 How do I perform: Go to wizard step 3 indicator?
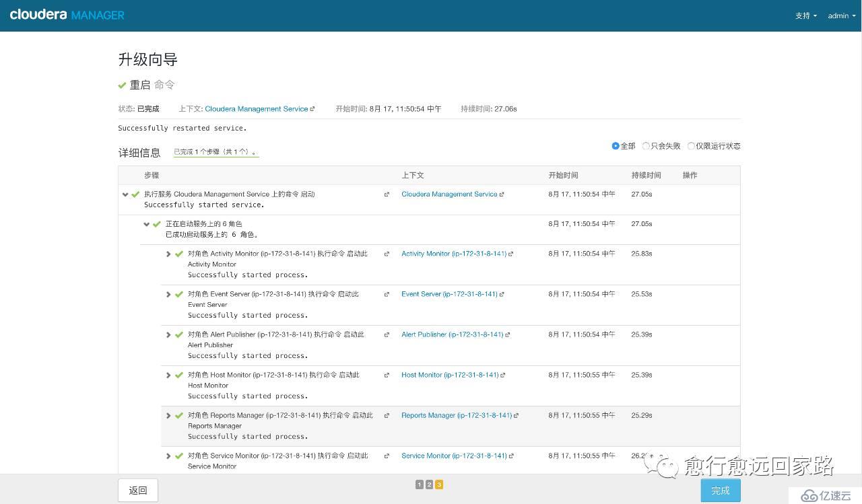[x=439, y=484]
